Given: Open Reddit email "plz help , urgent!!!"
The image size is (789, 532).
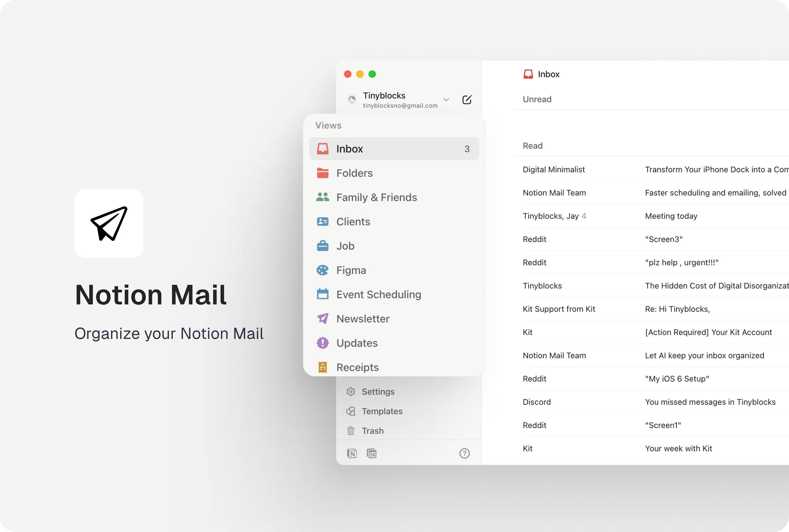Looking at the screenshot, I should point(656,262).
